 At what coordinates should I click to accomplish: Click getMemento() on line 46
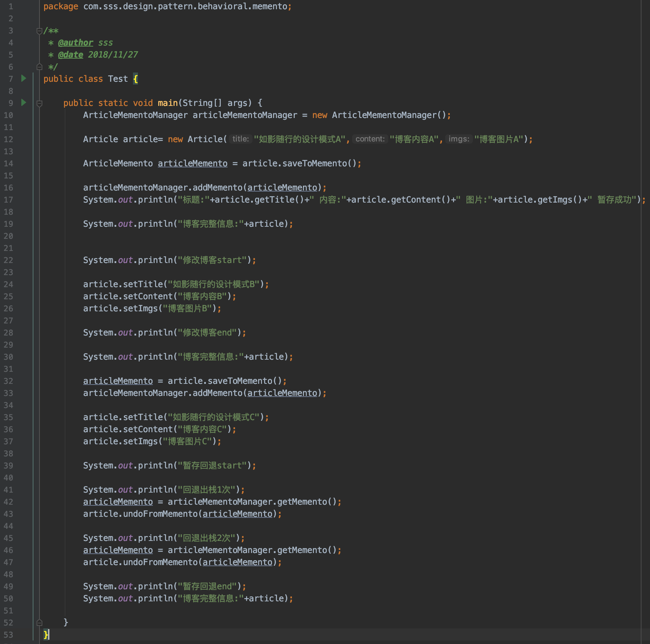pos(307,550)
